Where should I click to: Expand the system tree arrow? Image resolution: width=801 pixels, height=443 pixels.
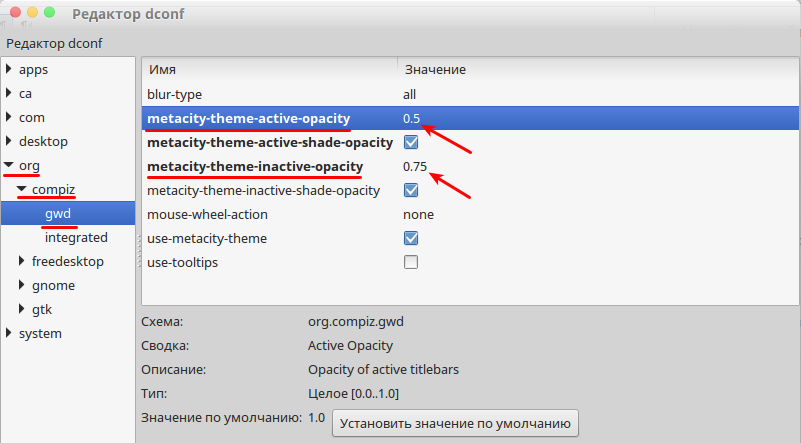point(9,333)
